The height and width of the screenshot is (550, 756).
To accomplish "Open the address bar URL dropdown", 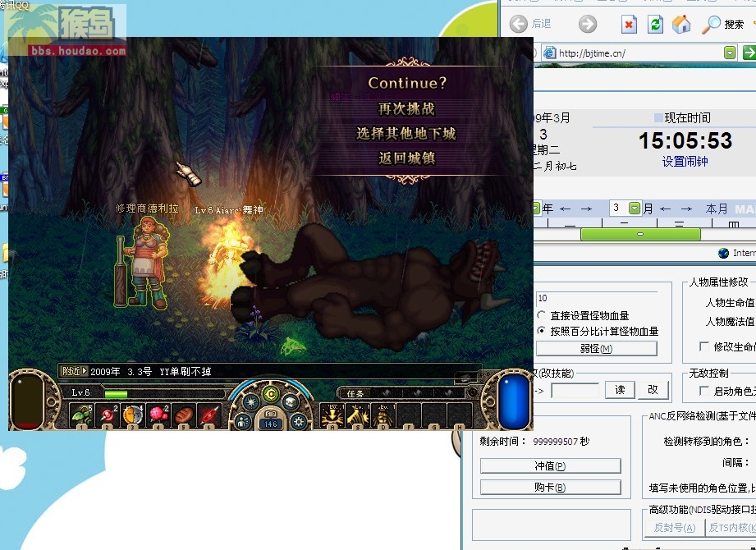I will [730, 52].
